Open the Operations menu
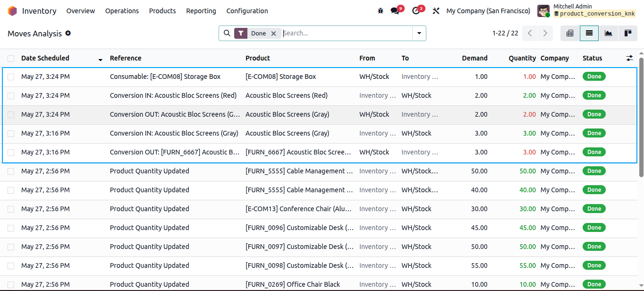Viewport: 644px width, 291px height. coord(122,11)
